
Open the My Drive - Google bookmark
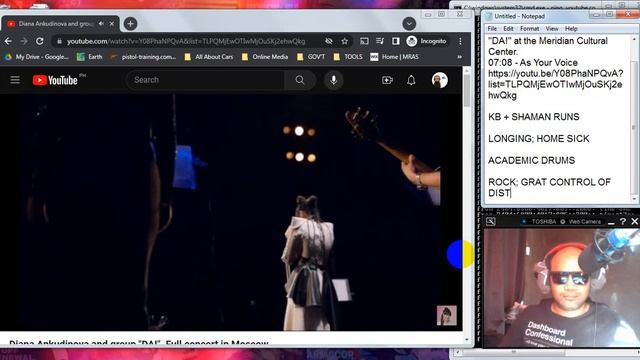point(36,57)
